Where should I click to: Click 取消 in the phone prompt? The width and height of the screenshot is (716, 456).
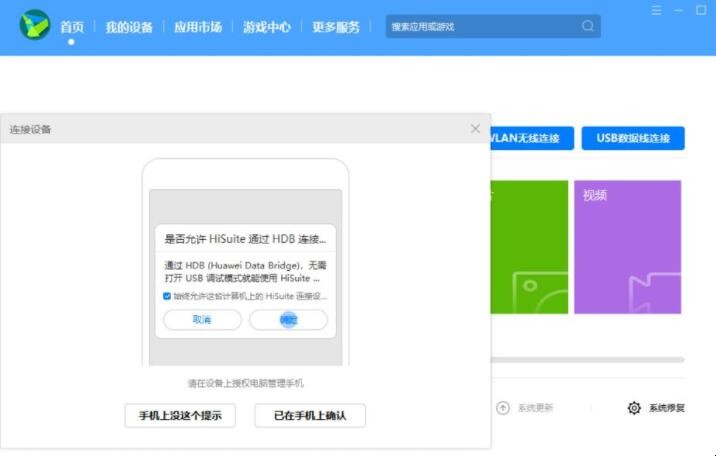pyautogui.click(x=202, y=320)
